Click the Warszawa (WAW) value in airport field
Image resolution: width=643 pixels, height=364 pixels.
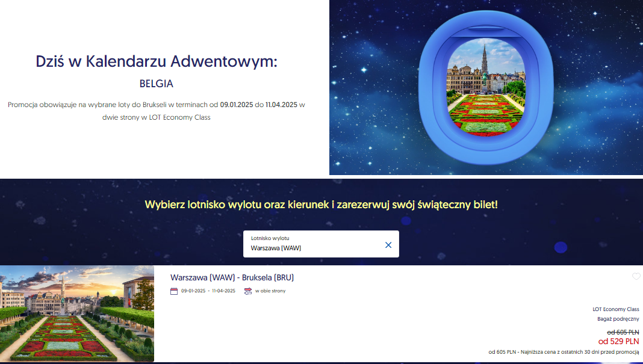pyautogui.click(x=276, y=248)
